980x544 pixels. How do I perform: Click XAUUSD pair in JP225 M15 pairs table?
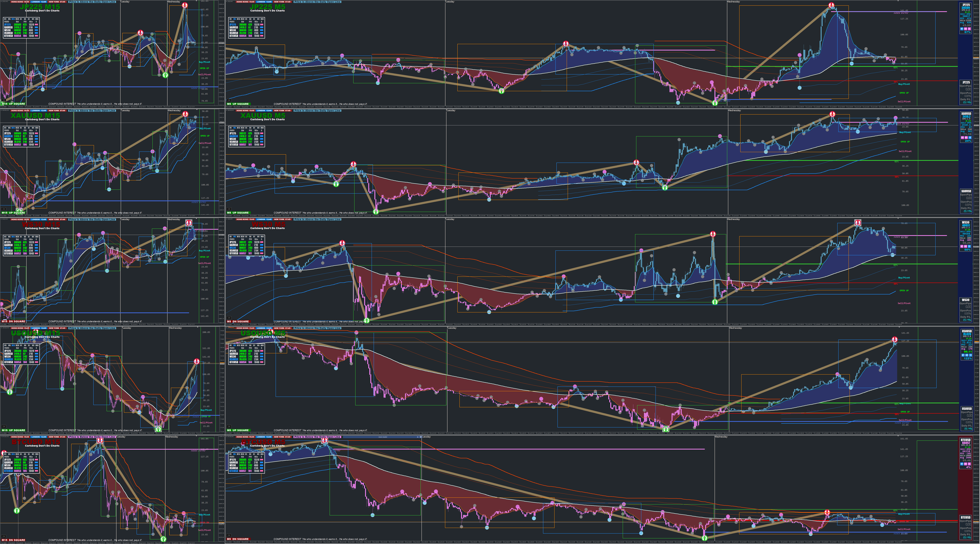point(8,27)
